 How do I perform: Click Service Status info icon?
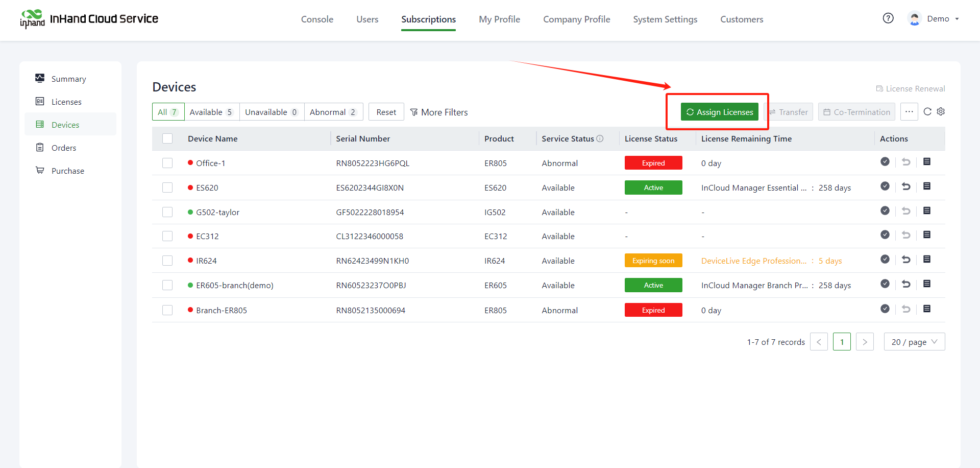pyautogui.click(x=600, y=138)
